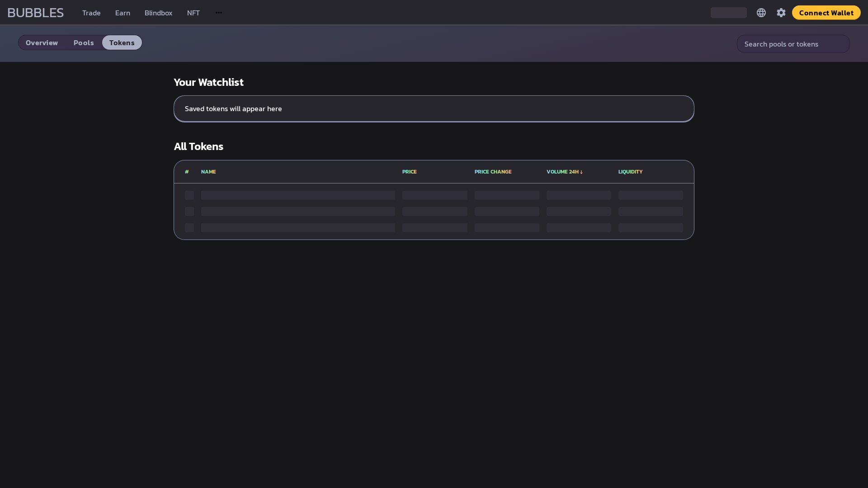Click Connect Wallet button
This screenshot has width=868, height=488.
click(826, 13)
